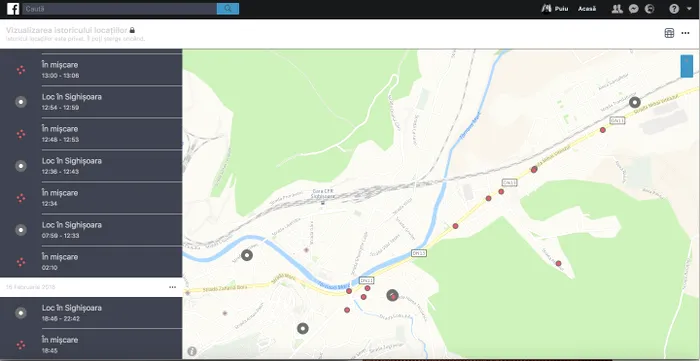Image resolution: width=700 pixels, height=361 pixels.
Task: Open the help question mark icon
Action: pos(674,9)
